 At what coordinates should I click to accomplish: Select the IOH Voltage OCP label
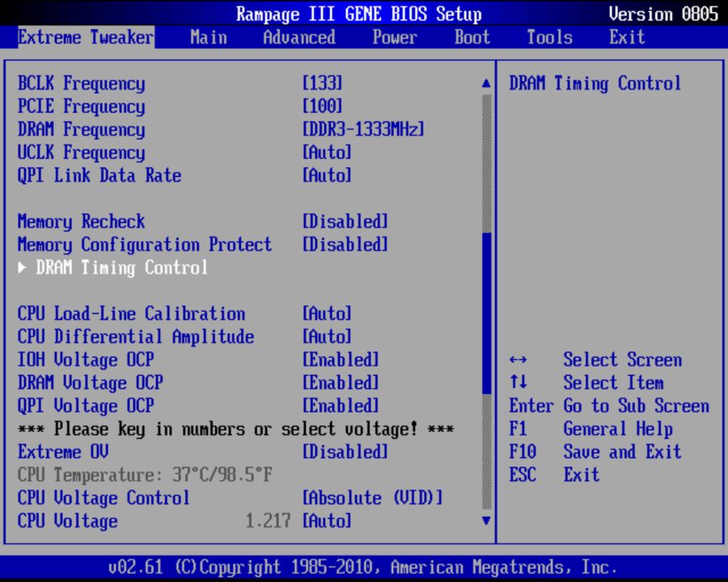(86, 361)
